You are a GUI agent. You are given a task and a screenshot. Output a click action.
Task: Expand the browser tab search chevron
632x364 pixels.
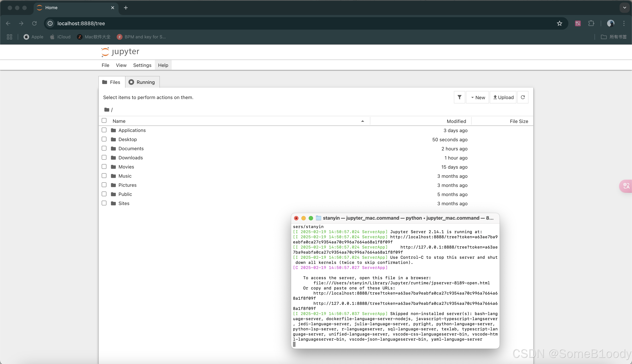coord(625,7)
